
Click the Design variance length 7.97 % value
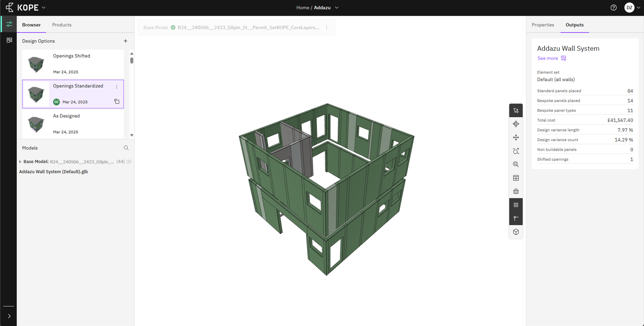(625, 130)
